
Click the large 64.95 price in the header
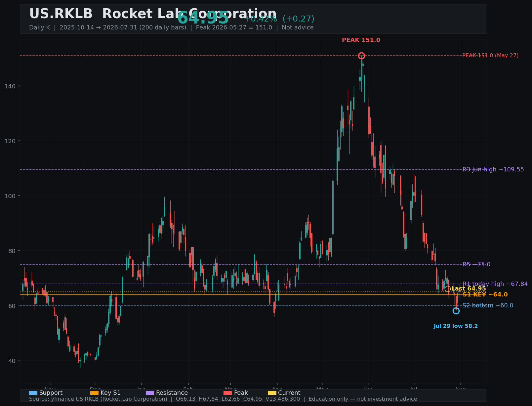click(x=203, y=18)
